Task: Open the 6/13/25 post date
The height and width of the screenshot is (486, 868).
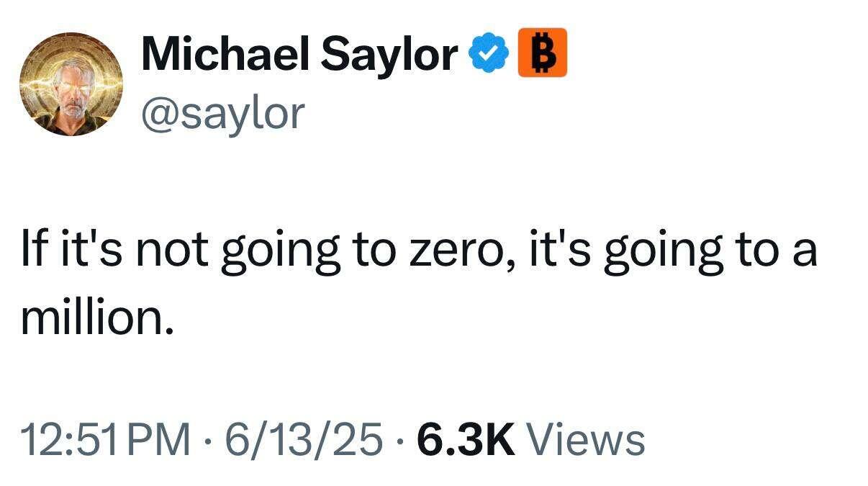Action: [x=304, y=439]
